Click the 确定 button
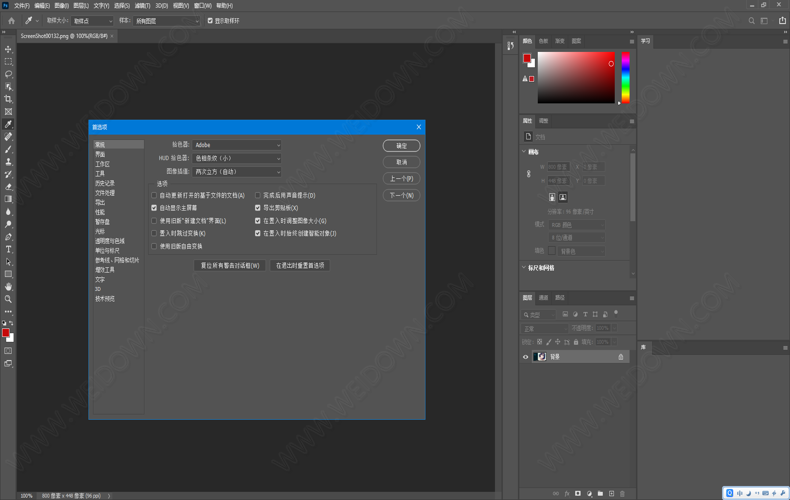The width and height of the screenshot is (790, 500). pyautogui.click(x=401, y=146)
